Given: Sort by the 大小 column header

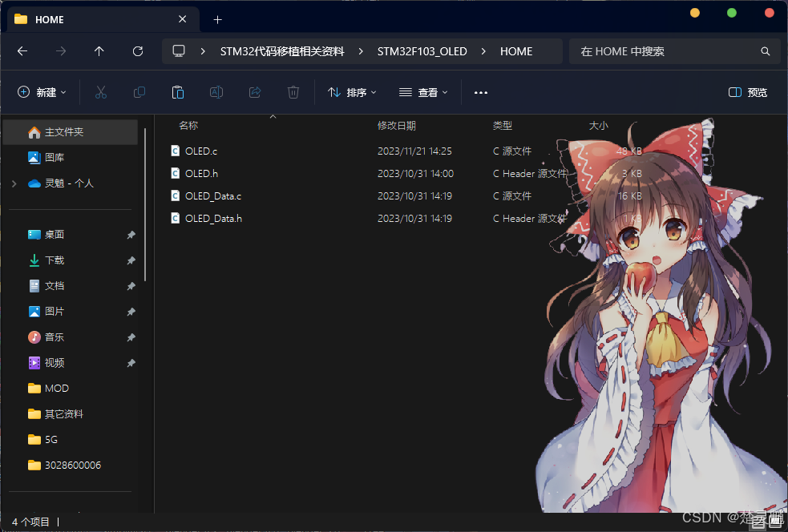Looking at the screenshot, I should point(599,126).
